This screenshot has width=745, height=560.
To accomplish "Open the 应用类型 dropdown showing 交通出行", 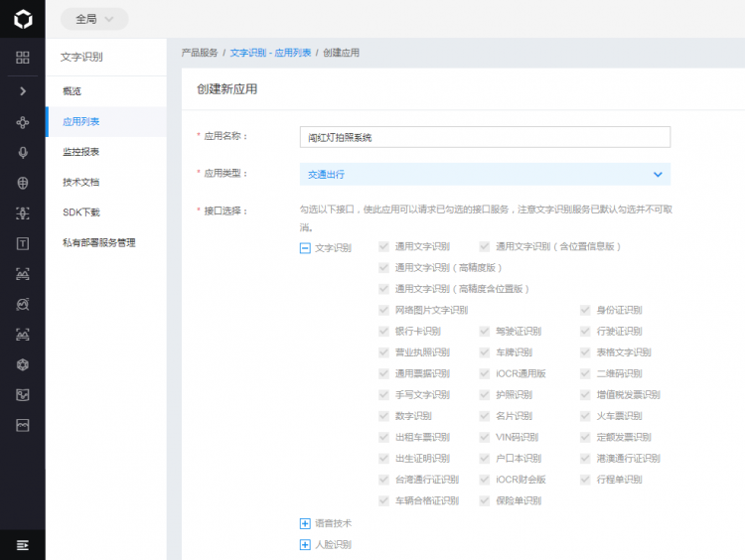I will (485, 175).
